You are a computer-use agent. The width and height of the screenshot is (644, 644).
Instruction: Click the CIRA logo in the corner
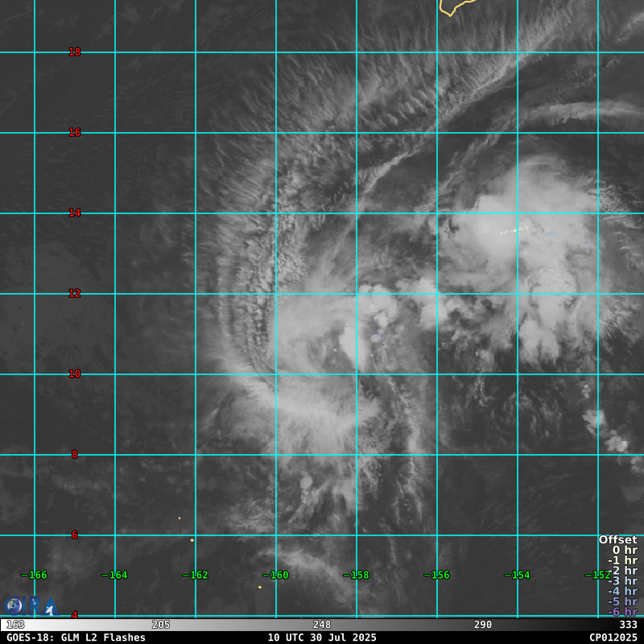click(x=31, y=605)
